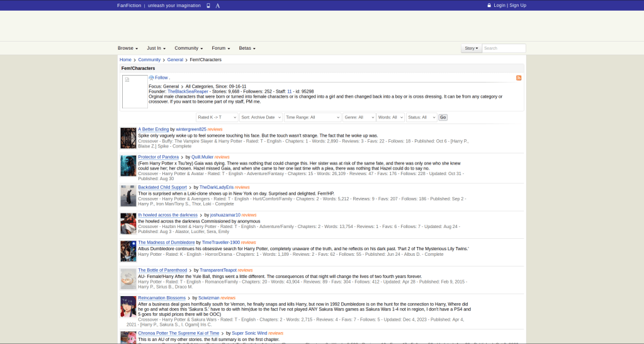Screen dimensions: 644x344
Task: Open the Genre: All dropdown
Action: (x=358, y=117)
